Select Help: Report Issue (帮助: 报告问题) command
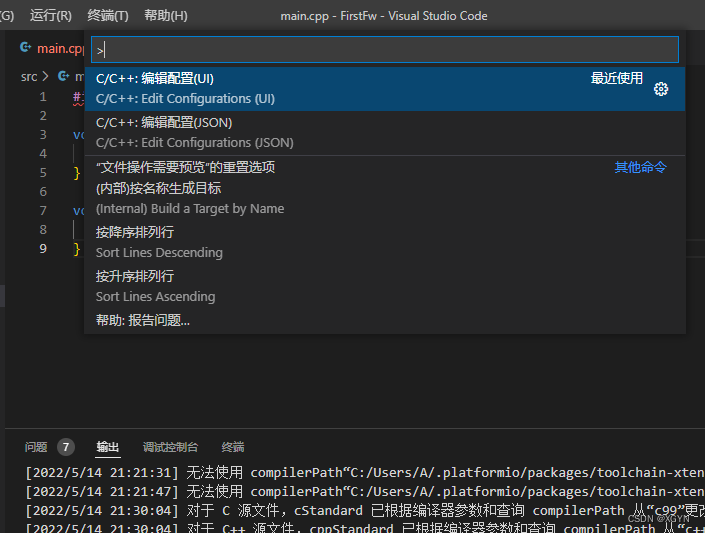 coord(385,320)
